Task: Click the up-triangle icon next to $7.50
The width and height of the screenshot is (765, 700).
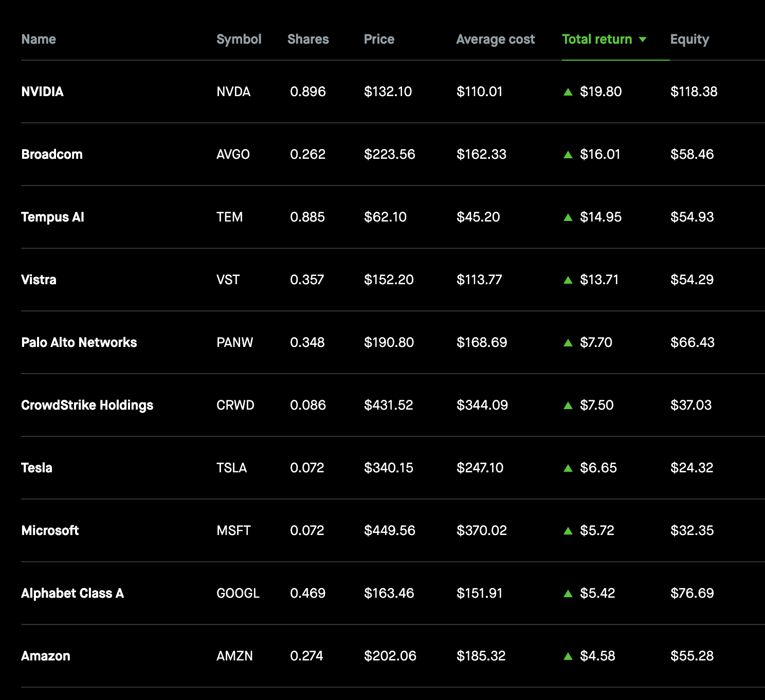Action: 568,406
